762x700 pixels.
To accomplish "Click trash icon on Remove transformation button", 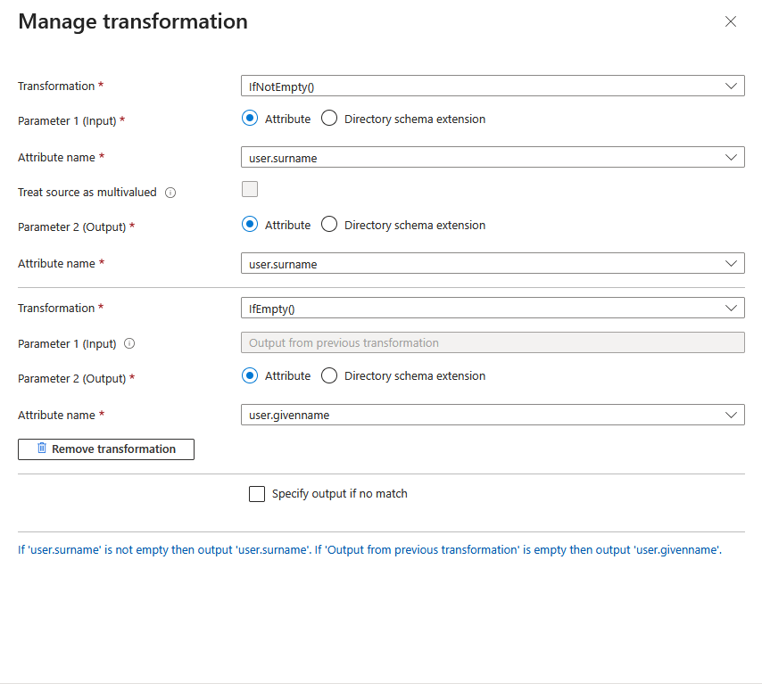I will click(x=42, y=449).
